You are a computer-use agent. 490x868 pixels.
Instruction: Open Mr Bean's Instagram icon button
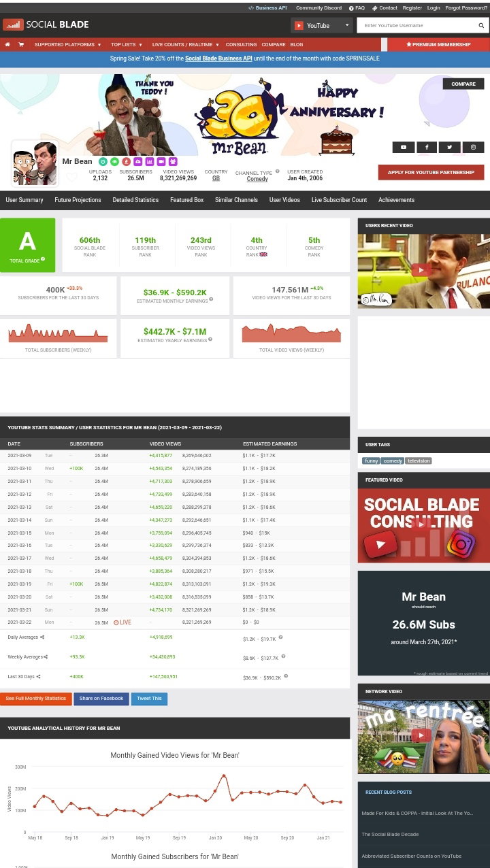tap(473, 147)
